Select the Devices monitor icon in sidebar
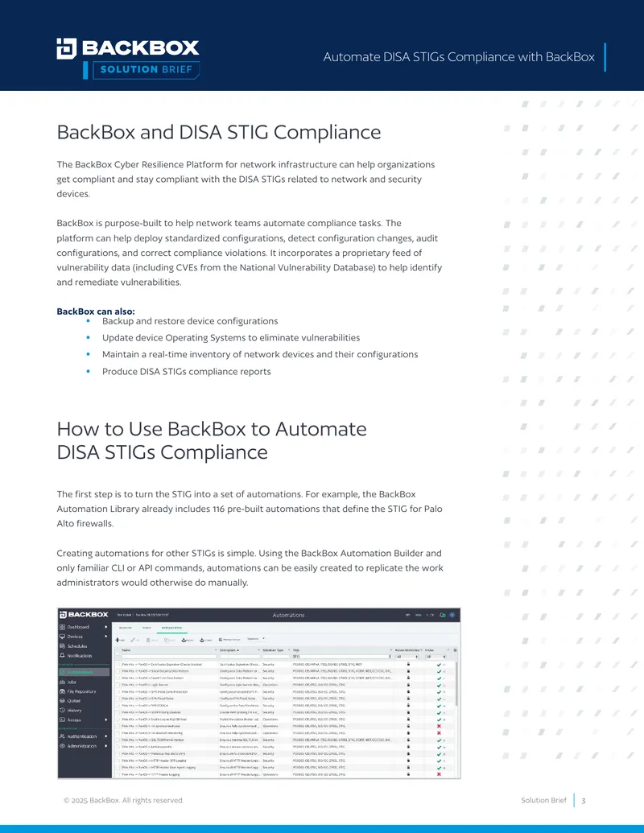The height and width of the screenshot is (833, 644). pyautogui.click(x=62, y=637)
